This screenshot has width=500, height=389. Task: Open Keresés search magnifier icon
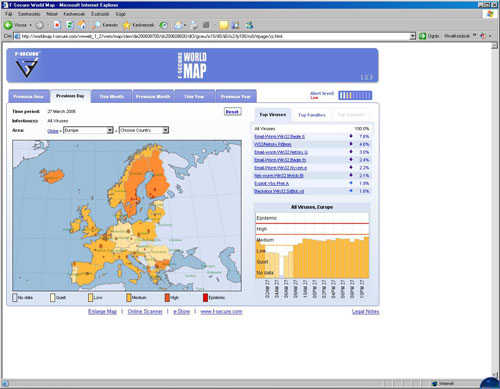click(96, 25)
